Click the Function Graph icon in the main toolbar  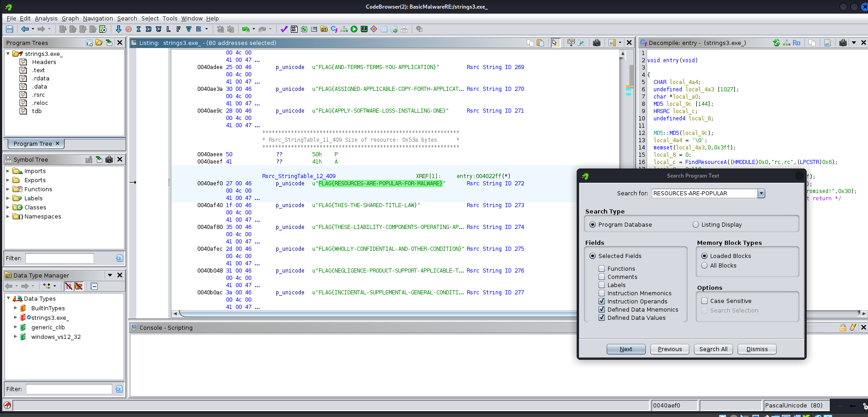[x=344, y=29]
